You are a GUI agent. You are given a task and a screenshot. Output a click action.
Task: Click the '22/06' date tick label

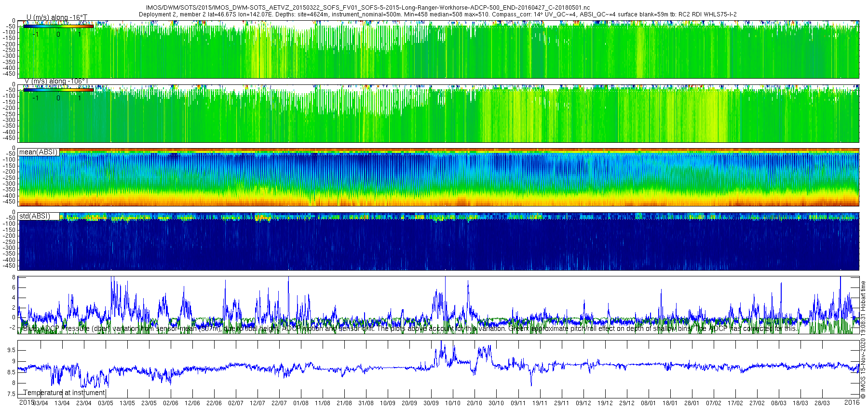click(214, 403)
